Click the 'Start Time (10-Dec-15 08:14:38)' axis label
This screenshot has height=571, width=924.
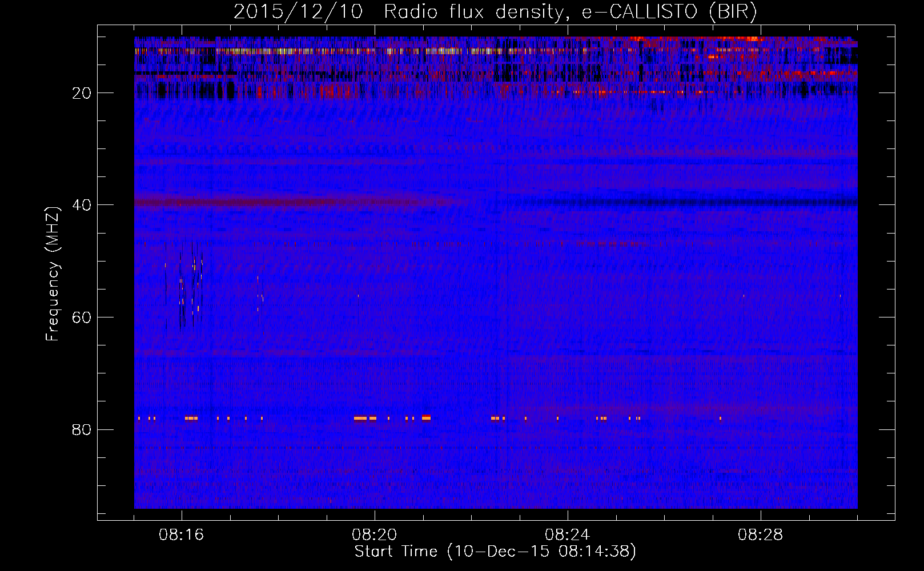[x=495, y=552]
